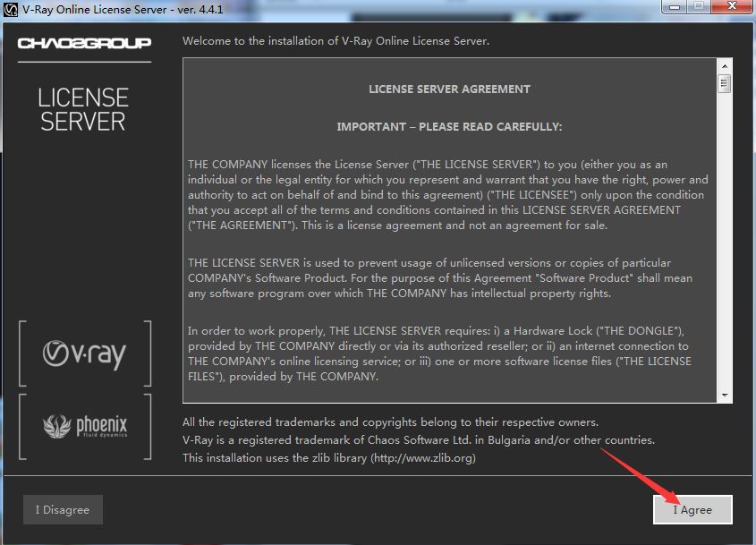Click the maximize window button
756x545 pixels.
coord(699,6)
